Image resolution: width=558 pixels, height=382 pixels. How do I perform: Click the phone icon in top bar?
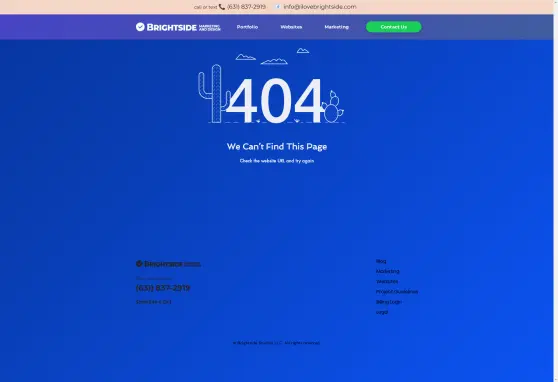[x=222, y=7]
